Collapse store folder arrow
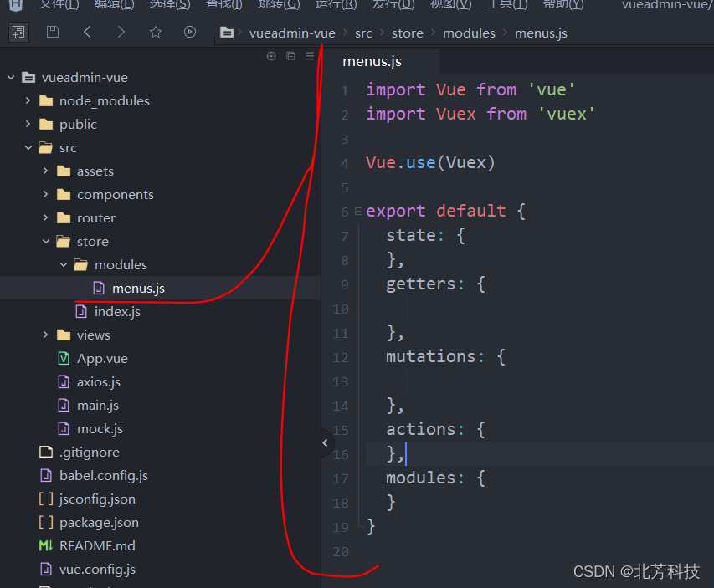This screenshot has height=588, width=714. click(x=45, y=241)
